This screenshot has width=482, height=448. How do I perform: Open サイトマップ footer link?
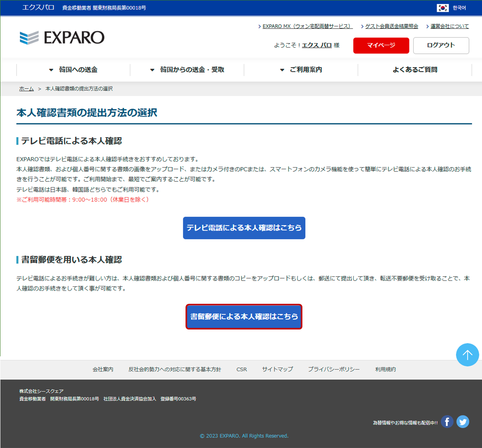tap(278, 369)
